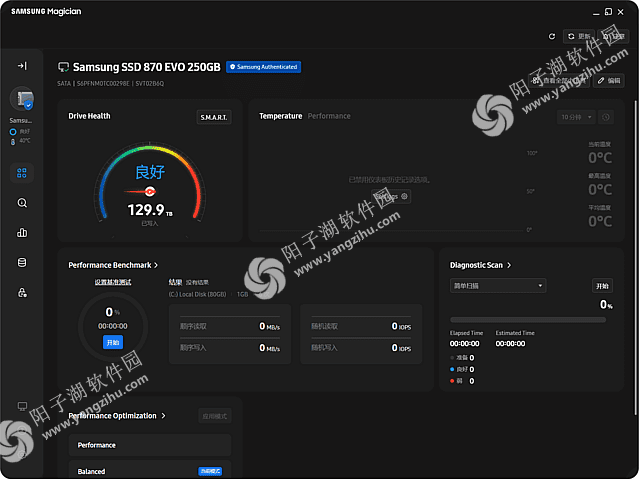The height and width of the screenshot is (480, 640).
Task: Click the (C:) Local Disk (80GB) text
Action: pos(197,294)
